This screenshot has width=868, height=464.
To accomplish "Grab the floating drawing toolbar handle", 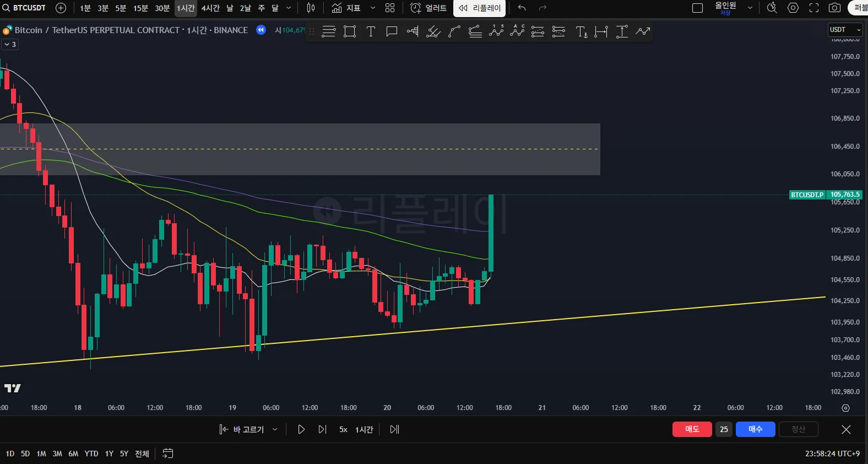I will (x=312, y=31).
